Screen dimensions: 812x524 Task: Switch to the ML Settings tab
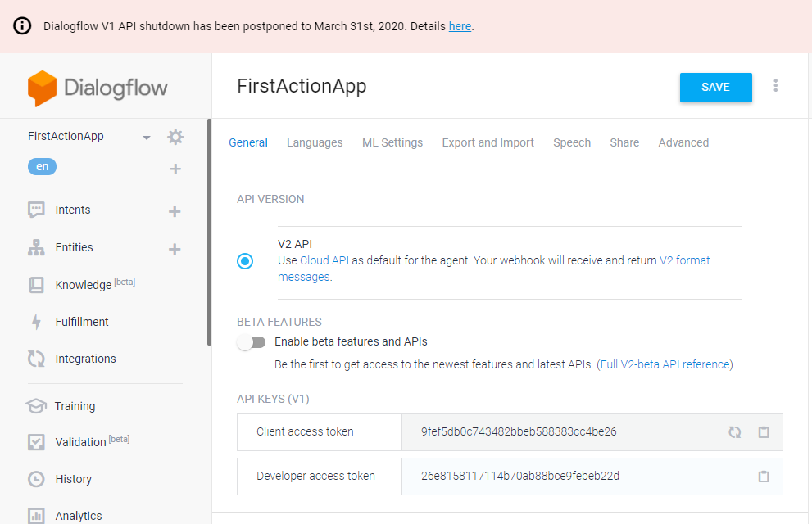point(392,142)
